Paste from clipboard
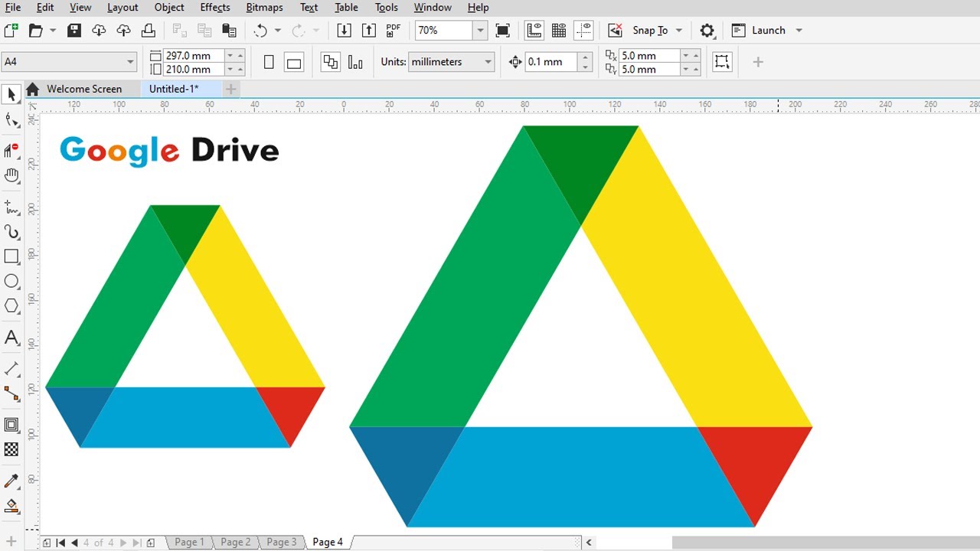The image size is (980, 551). [229, 31]
